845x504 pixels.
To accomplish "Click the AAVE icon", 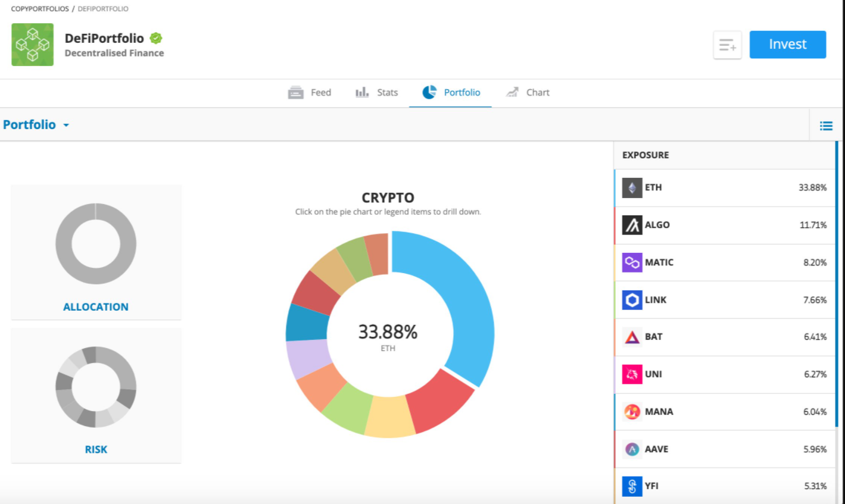I will (x=632, y=449).
